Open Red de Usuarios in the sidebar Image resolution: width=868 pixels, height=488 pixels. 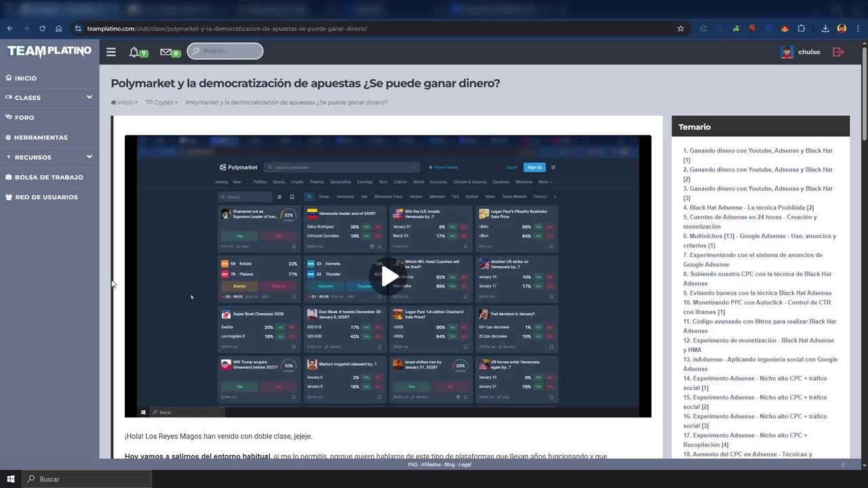[46, 197]
